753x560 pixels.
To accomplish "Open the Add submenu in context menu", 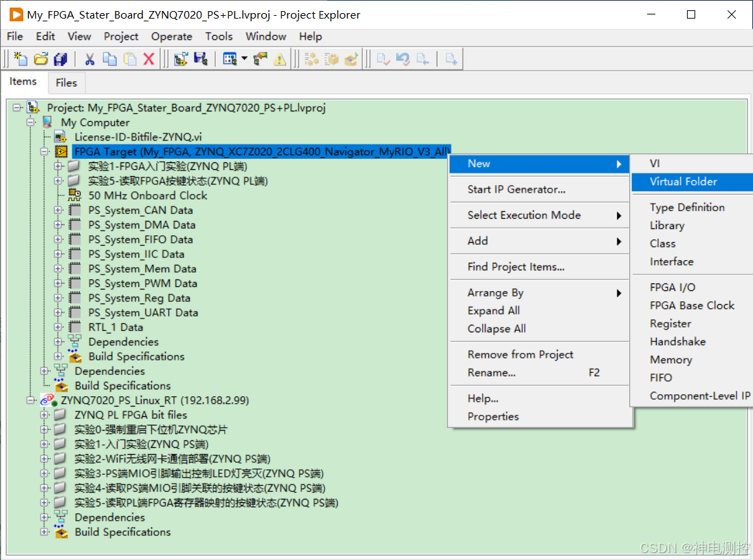I will [539, 241].
